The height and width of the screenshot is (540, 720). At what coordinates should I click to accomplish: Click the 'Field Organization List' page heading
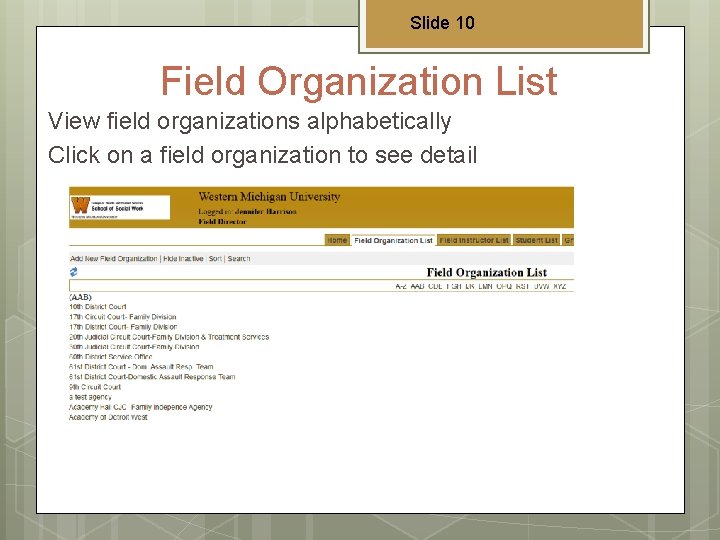pos(487,272)
